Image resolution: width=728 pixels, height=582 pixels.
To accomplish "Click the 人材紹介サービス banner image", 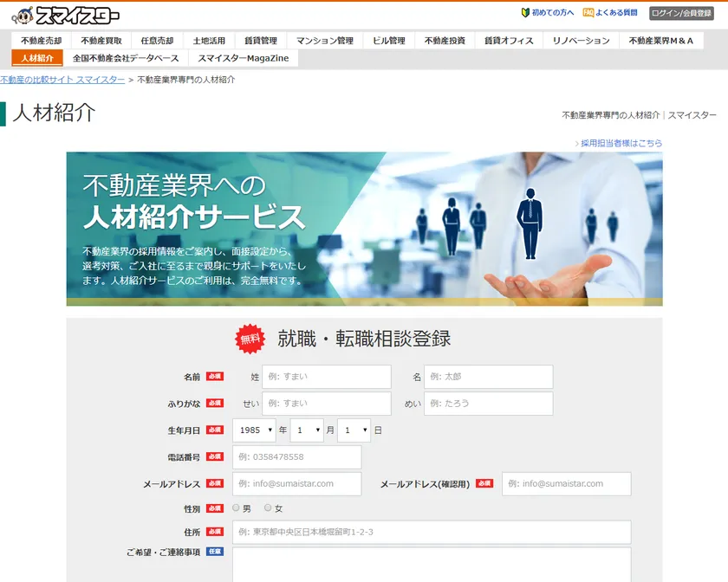I will [365, 229].
